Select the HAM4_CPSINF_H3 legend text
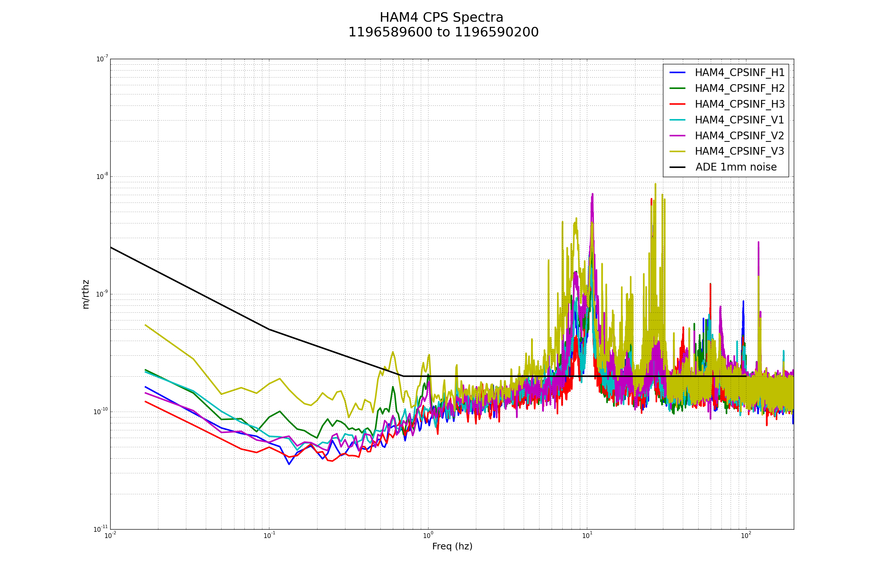Image resolution: width=882 pixels, height=588 pixels. click(x=739, y=104)
